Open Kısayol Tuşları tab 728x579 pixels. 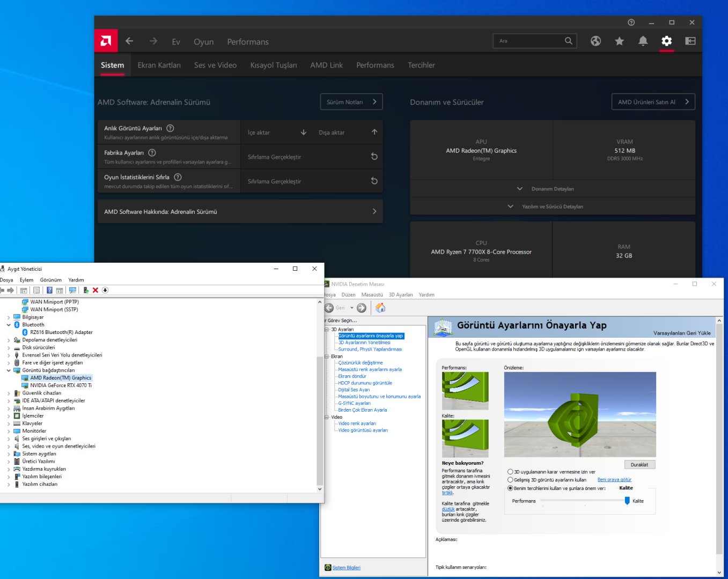point(274,65)
